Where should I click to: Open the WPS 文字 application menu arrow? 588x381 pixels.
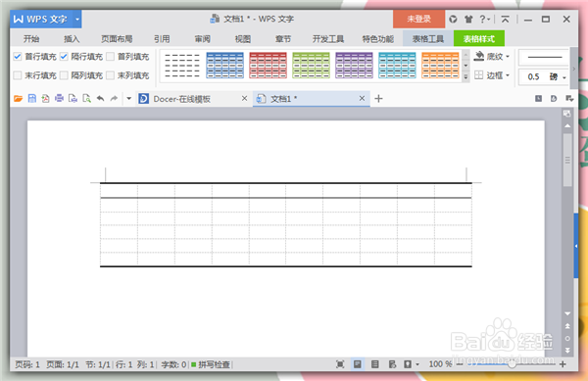(76, 20)
